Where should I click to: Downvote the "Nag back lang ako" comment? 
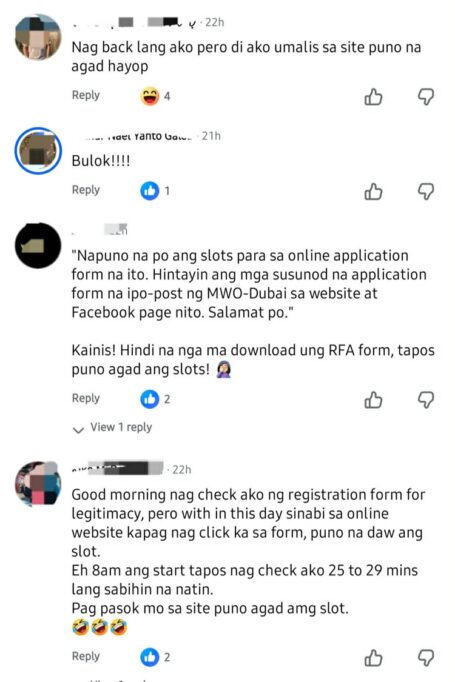[426, 97]
